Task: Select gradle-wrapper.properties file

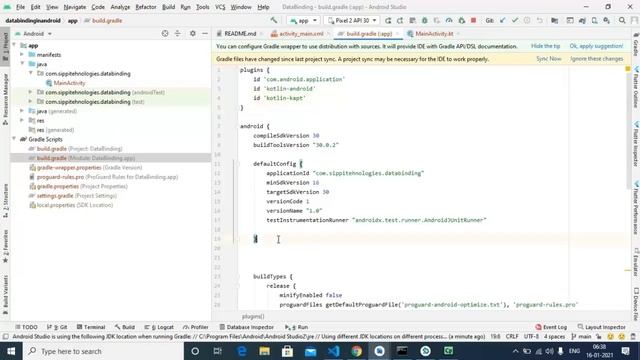Action: click(x=85, y=168)
